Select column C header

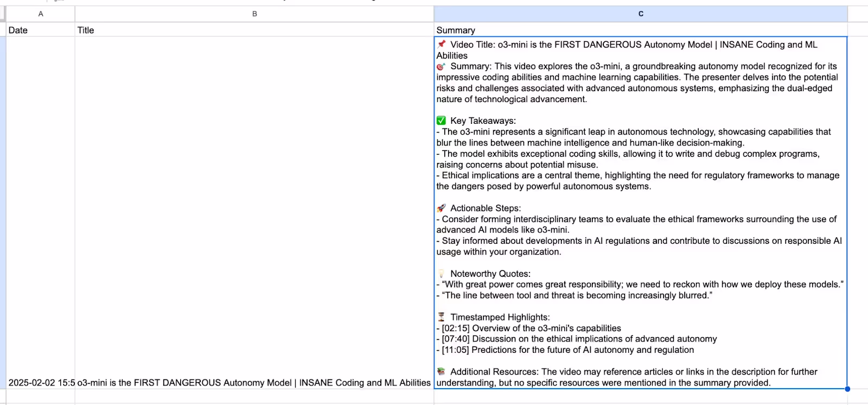[x=641, y=14]
